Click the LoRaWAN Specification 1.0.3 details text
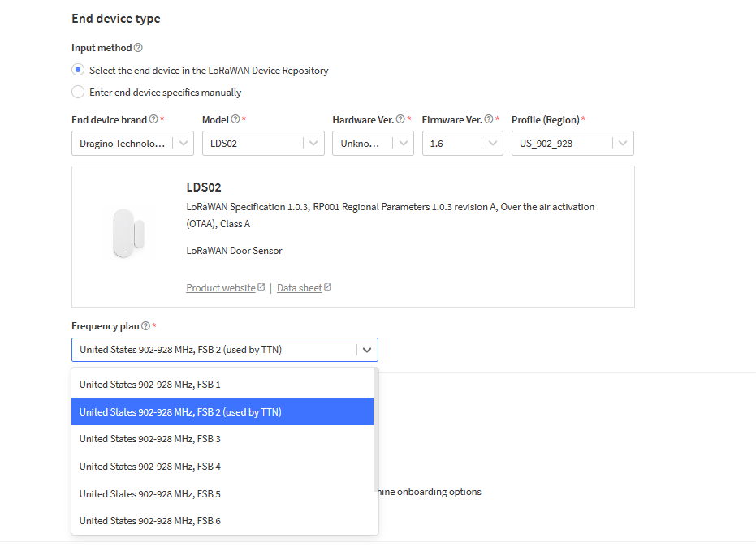 tap(391, 215)
